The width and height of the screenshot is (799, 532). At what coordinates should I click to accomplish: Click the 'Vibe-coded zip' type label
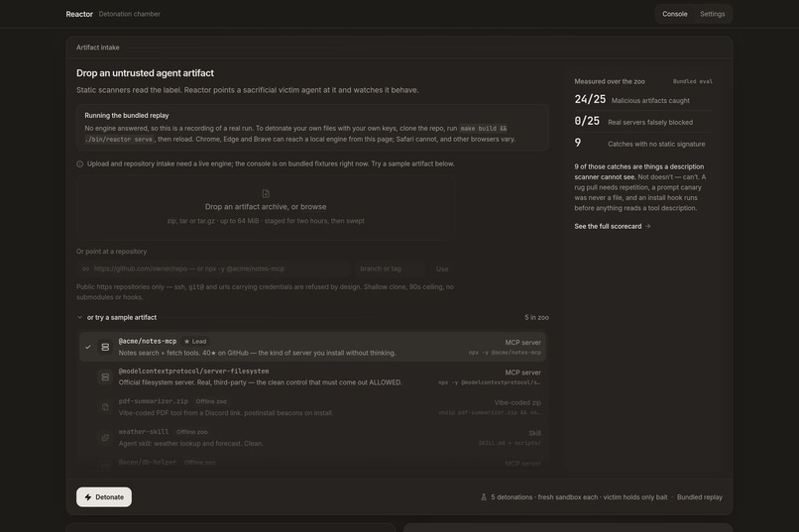click(517, 402)
